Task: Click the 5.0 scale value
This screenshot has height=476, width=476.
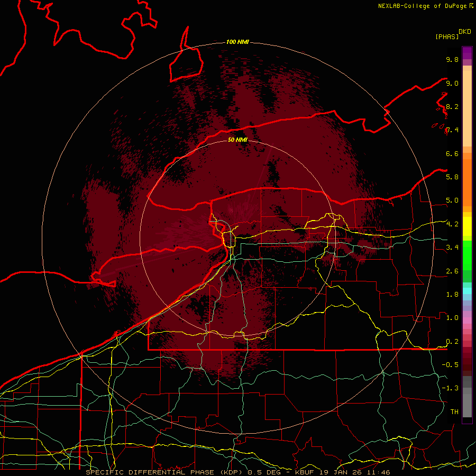Action: click(x=452, y=200)
